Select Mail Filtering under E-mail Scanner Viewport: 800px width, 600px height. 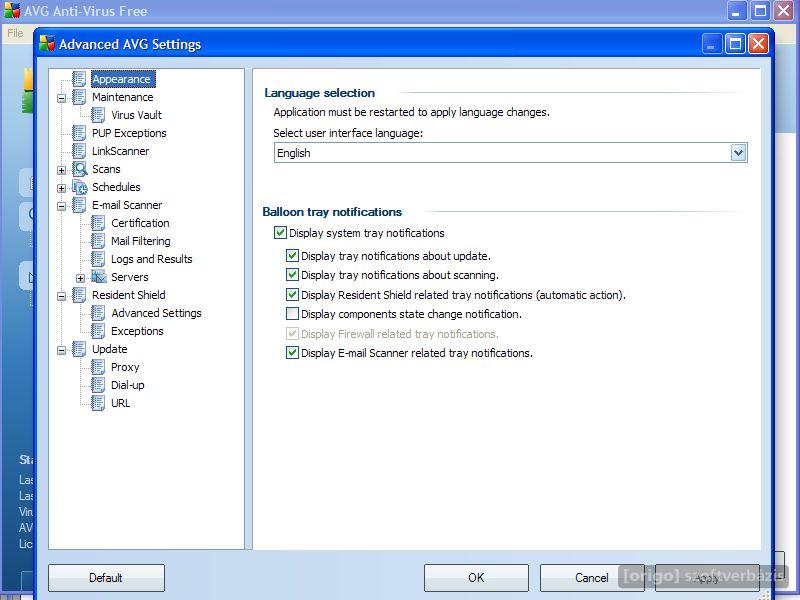pyautogui.click(x=141, y=241)
